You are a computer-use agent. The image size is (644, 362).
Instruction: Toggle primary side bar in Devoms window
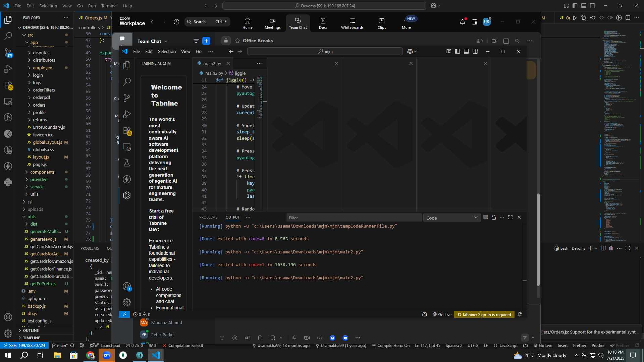pos(575,6)
